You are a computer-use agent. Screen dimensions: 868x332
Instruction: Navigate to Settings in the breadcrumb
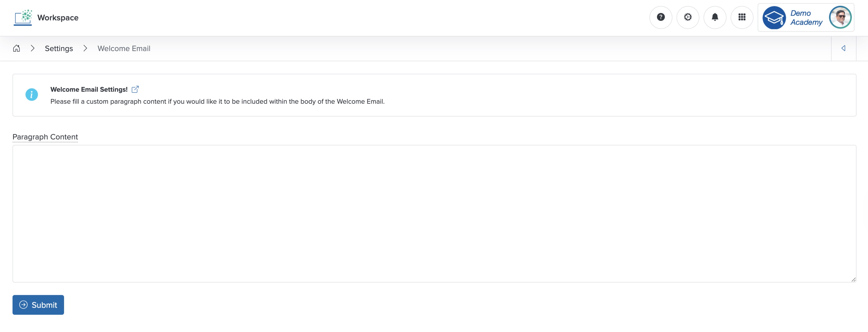[x=59, y=48]
